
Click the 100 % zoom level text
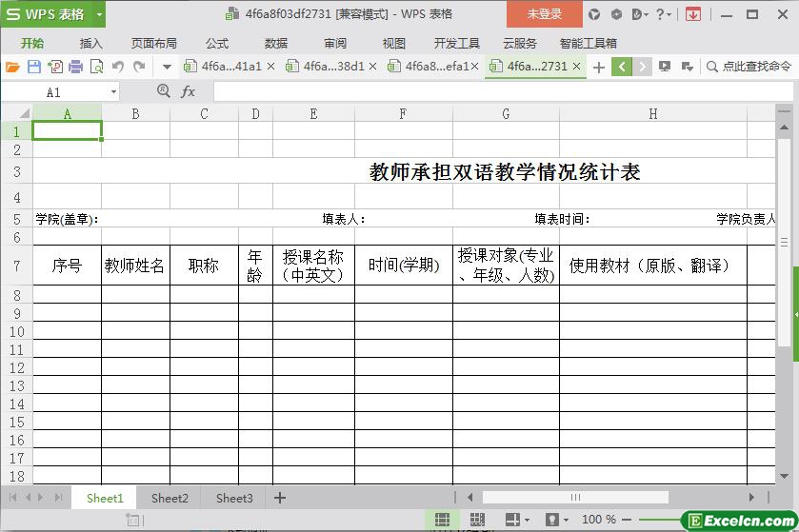click(x=598, y=520)
